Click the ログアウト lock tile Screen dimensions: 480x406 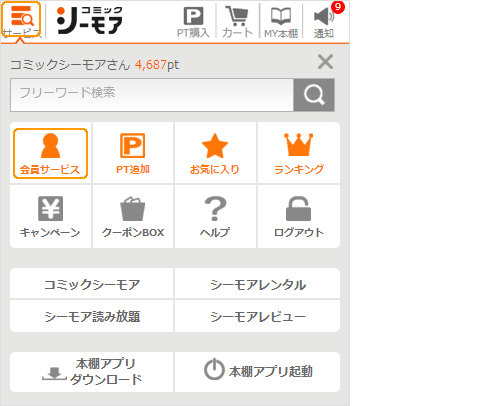[x=299, y=216]
